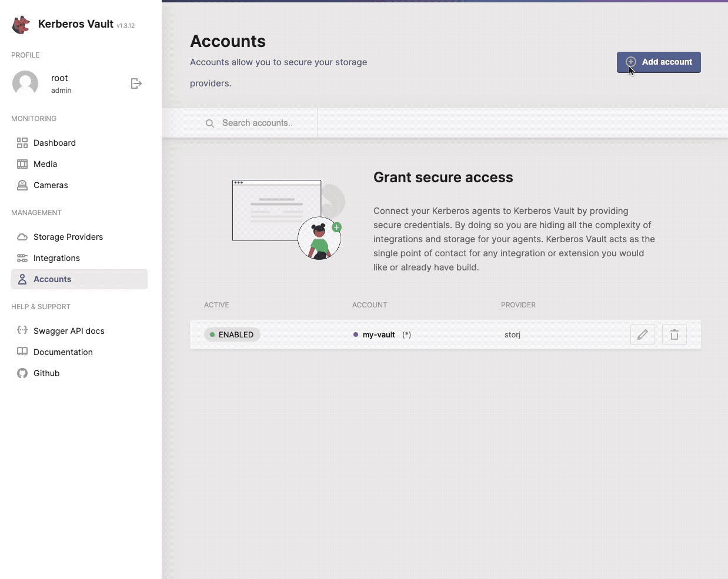Screen dimensions: 728x579
Task: Click the Accounts person icon
Action: pos(22,279)
